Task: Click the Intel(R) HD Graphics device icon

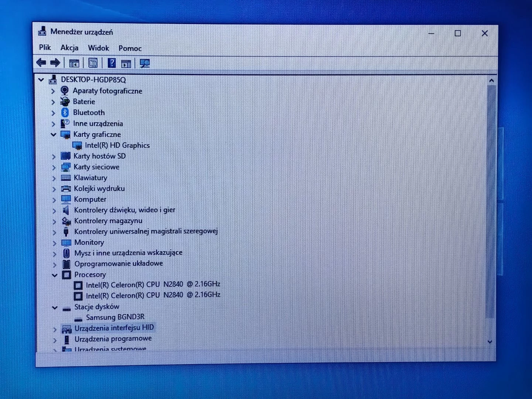Action: pos(77,146)
